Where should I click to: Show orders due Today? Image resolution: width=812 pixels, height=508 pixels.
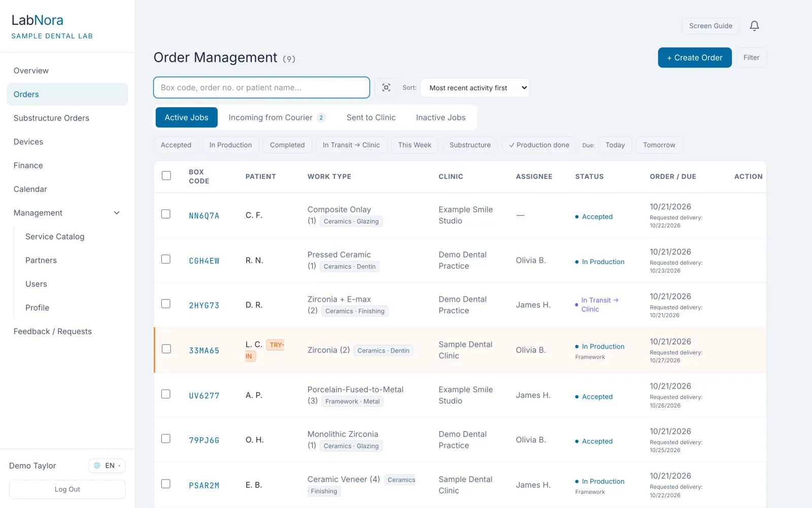click(615, 145)
